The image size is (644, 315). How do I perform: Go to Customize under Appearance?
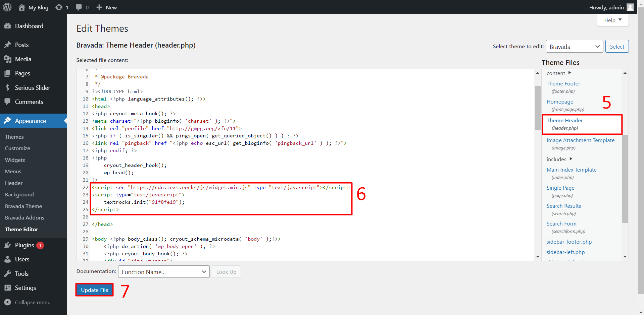(17, 148)
